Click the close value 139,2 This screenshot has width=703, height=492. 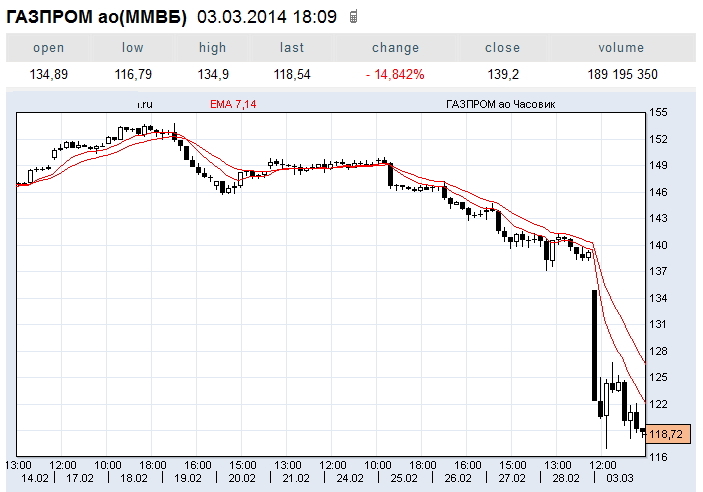coord(503,74)
